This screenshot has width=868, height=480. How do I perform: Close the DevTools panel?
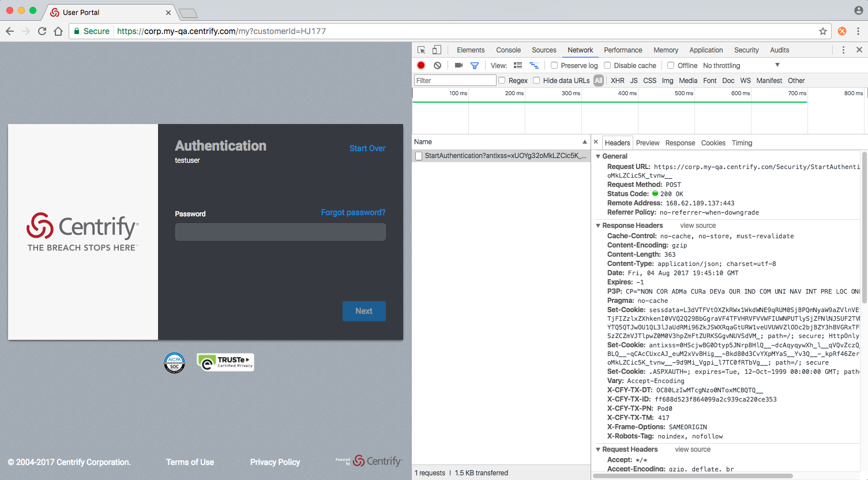(x=859, y=50)
